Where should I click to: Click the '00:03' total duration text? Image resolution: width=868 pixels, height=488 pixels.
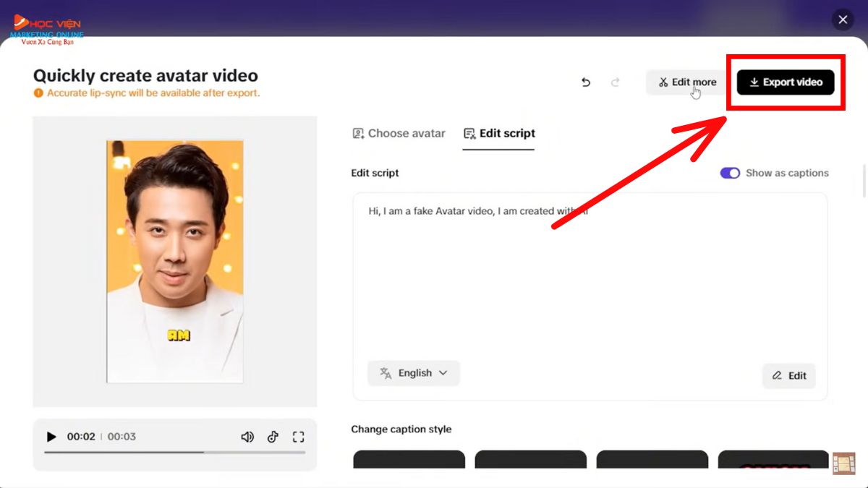[122, 437]
